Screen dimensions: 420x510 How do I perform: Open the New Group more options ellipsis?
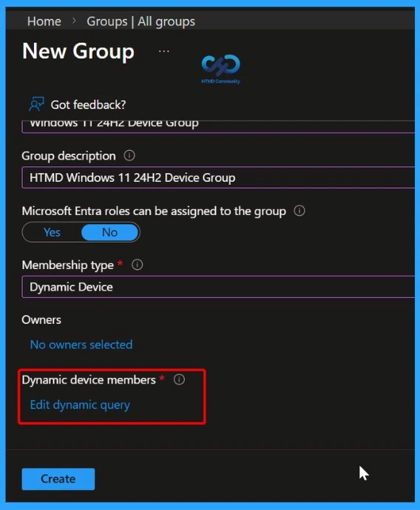(163, 51)
